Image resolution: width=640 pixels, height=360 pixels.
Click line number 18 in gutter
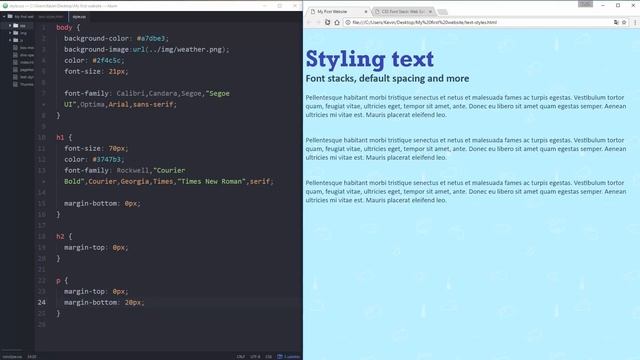point(42,236)
